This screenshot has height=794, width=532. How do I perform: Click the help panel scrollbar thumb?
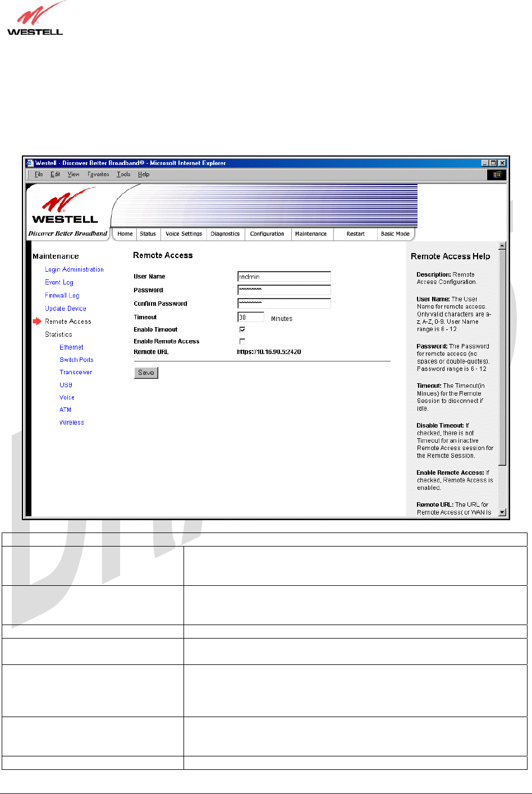(502, 357)
